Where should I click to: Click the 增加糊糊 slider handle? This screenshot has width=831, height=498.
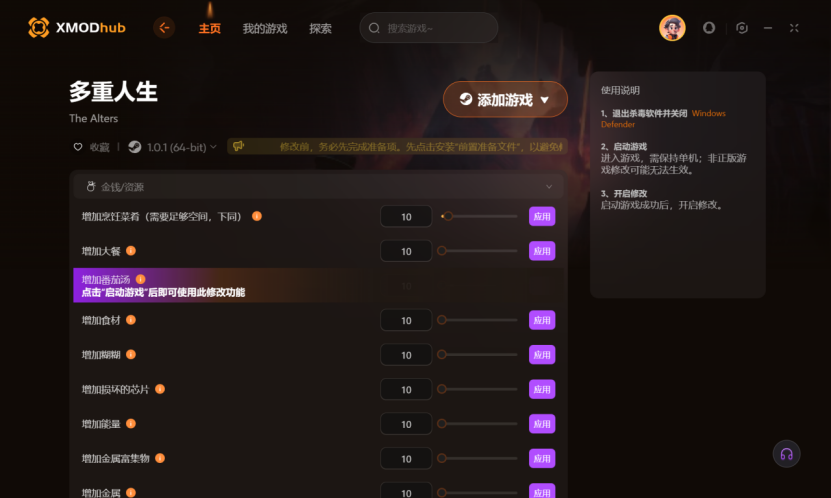[x=441, y=354]
